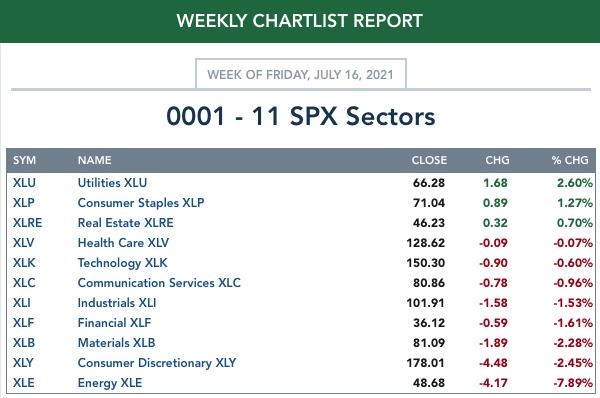Sort table by % CHG column header
This screenshot has height=398, width=600.
pos(570,160)
